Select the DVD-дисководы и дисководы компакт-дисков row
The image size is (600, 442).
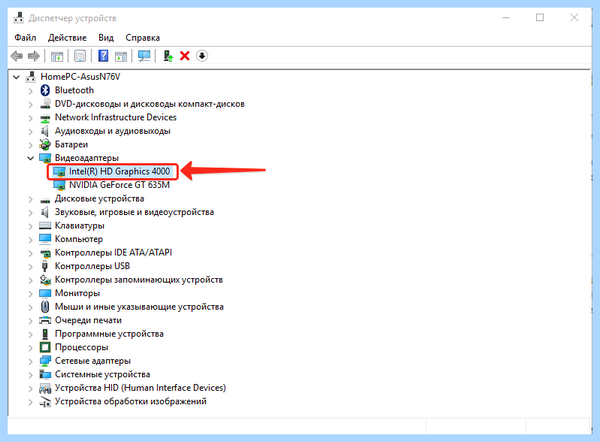tap(149, 104)
